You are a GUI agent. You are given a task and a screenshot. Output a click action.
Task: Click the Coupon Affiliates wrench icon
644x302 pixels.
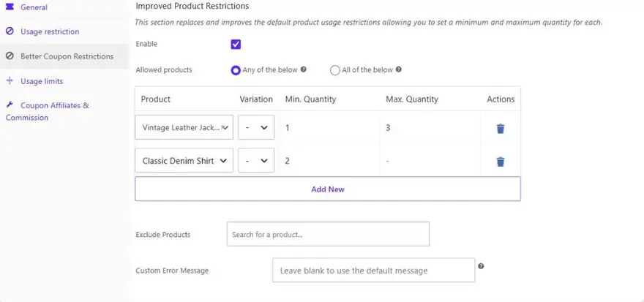click(10, 105)
